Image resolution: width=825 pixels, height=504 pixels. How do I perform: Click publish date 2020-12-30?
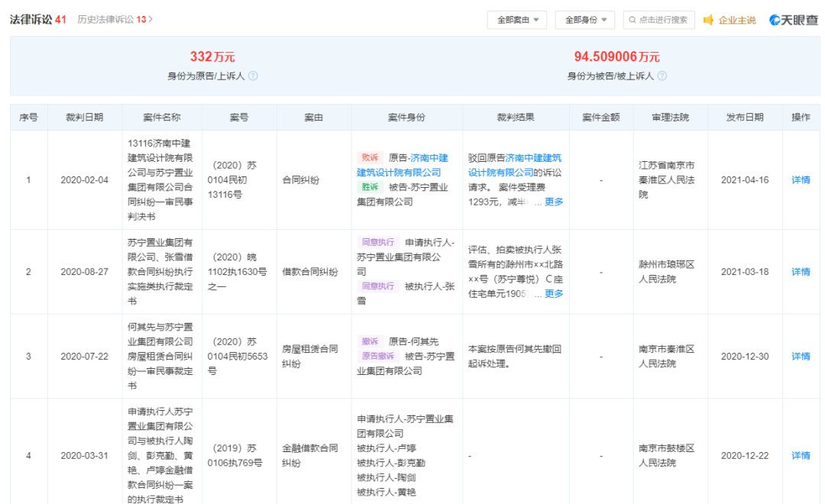(x=745, y=356)
